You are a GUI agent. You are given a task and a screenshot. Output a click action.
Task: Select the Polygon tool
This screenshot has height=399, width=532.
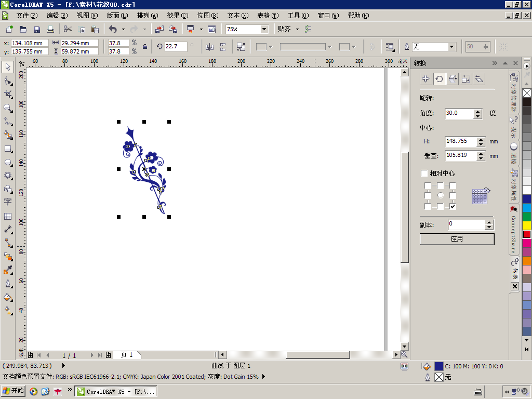click(x=8, y=176)
